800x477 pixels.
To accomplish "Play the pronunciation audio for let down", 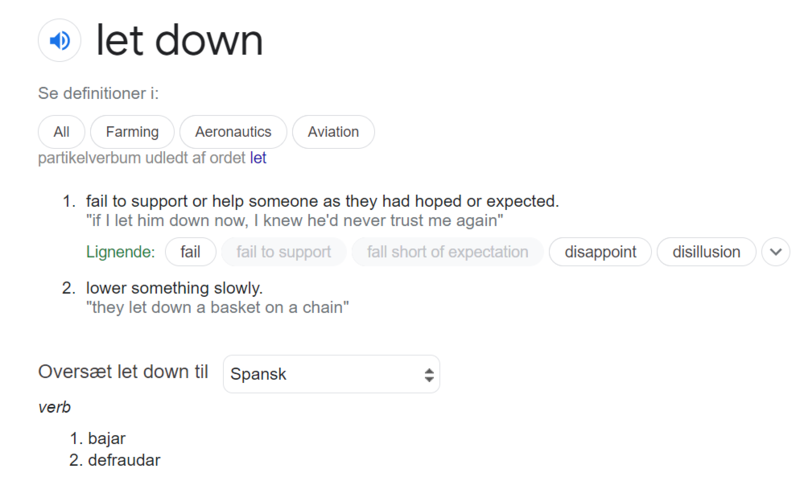I will pyautogui.click(x=59, y=41).
